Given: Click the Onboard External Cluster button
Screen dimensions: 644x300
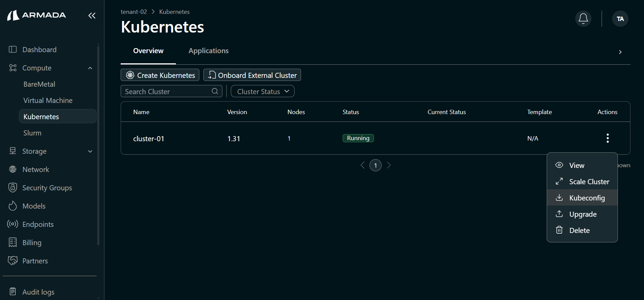Looking at the screenshot, I should pyautogui.click(x=252, y=75).
